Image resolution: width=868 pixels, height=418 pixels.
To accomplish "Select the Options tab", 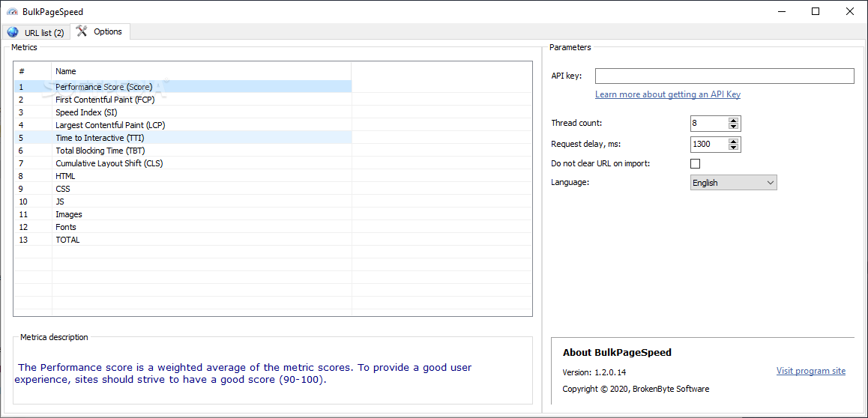I will (x=100, y=31).
